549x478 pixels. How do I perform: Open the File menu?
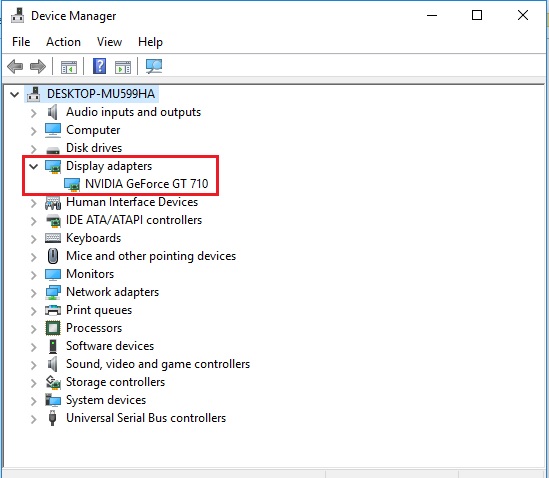click(21, 42)
